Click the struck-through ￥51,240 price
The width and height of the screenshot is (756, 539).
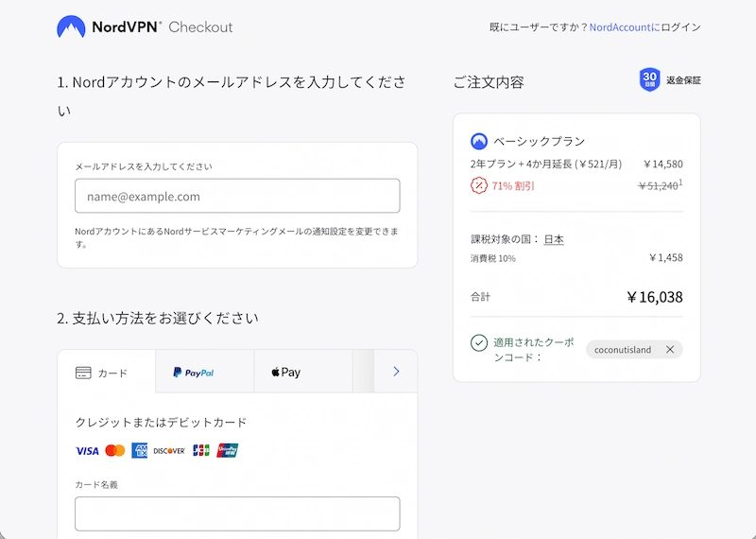(658, 185)
